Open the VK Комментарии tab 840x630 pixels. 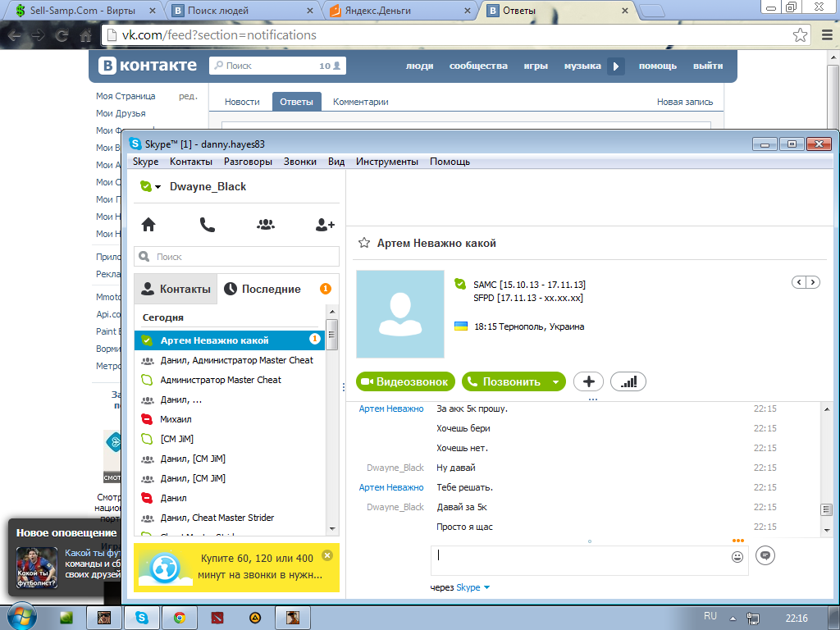click(361, 102)
